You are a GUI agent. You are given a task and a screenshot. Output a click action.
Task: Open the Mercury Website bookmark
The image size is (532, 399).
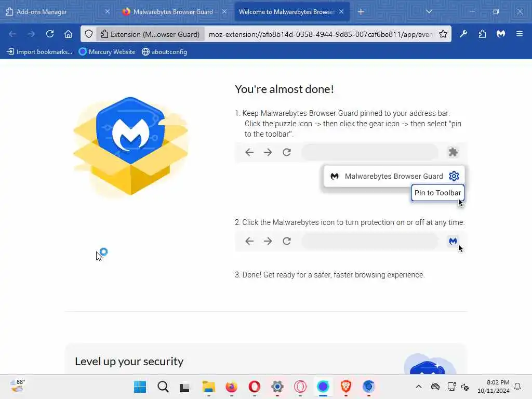tap(107, 52)
